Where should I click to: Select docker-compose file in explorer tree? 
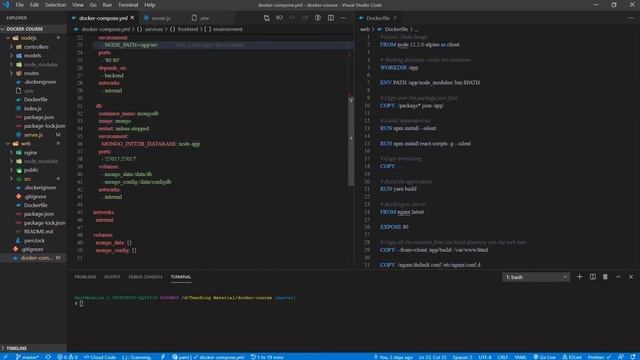[x=33, y=258]
